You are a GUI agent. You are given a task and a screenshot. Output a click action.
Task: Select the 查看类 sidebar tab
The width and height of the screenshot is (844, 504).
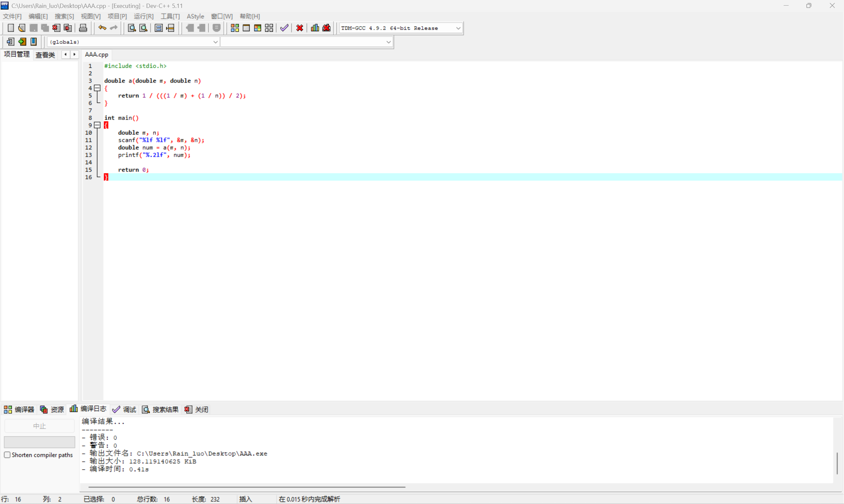click(45, 55)
